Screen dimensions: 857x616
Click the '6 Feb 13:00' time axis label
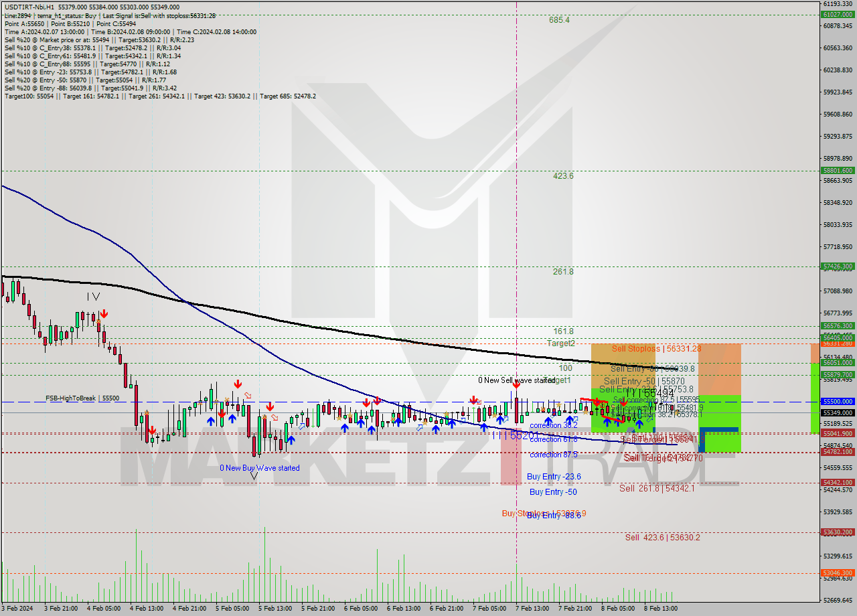(x=403, y=609)
